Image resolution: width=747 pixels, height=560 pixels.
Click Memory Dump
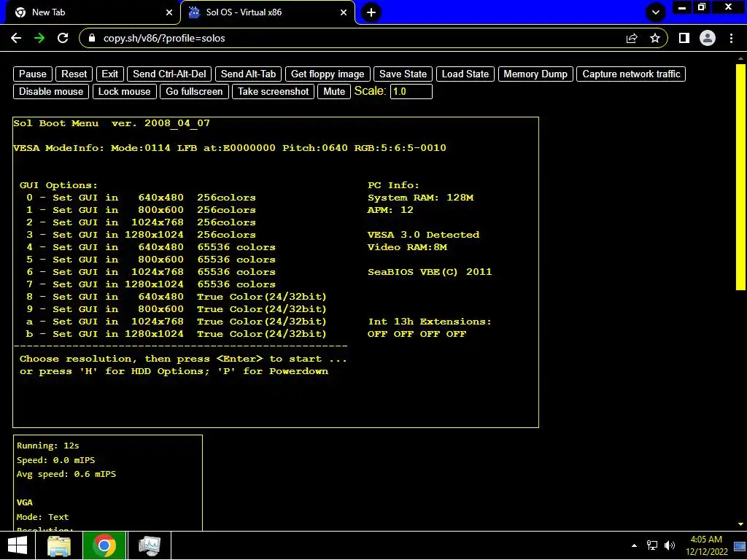(x=535, y=74)
